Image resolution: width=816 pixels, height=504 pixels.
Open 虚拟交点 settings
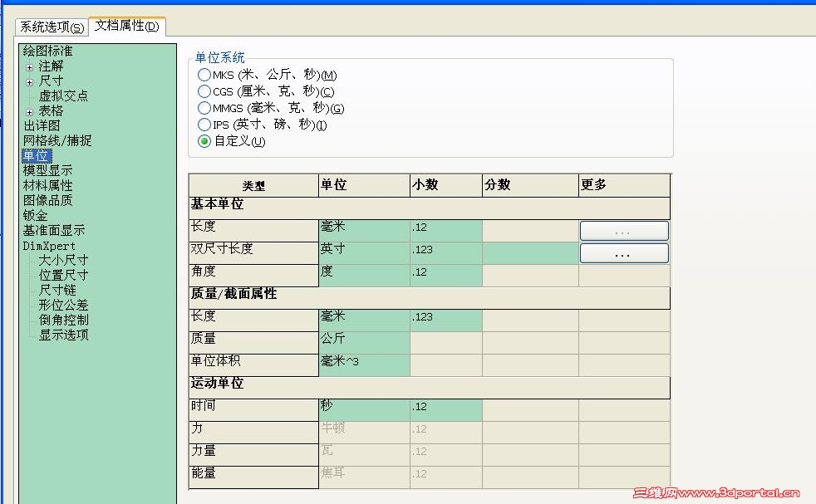coord(63,95)
